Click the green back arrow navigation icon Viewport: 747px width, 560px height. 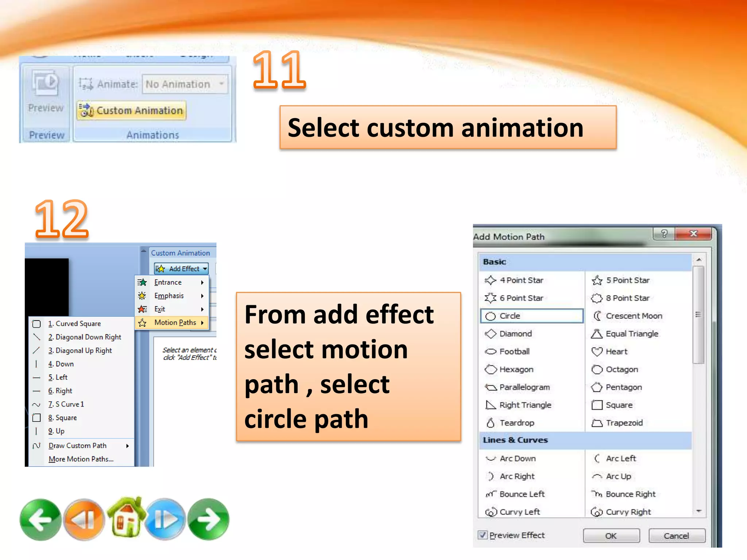pyautogui.click(x=40, y=519)
